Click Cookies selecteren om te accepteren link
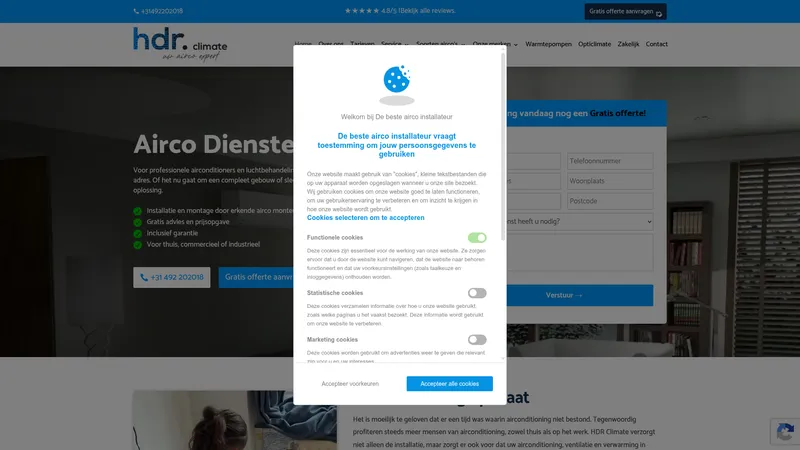 coord(365,218)
